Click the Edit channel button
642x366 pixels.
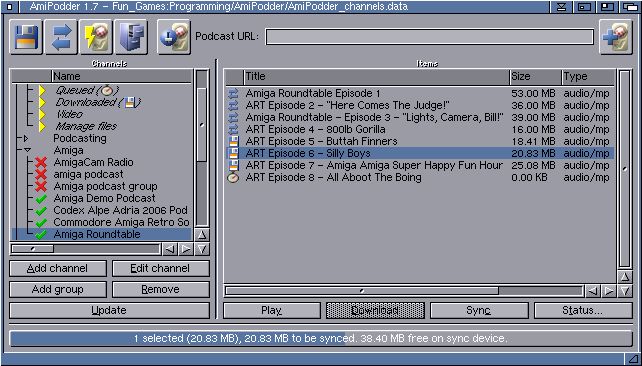click(x=160, y=269)
